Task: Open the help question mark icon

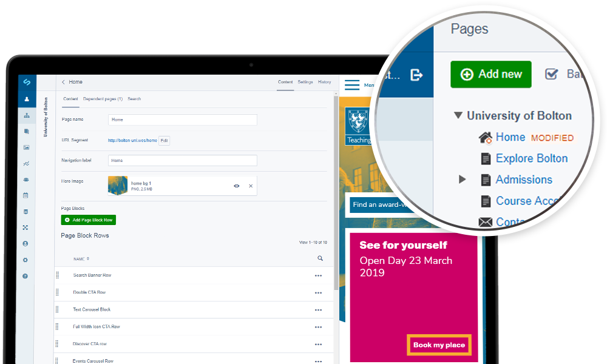Action: 25,276
